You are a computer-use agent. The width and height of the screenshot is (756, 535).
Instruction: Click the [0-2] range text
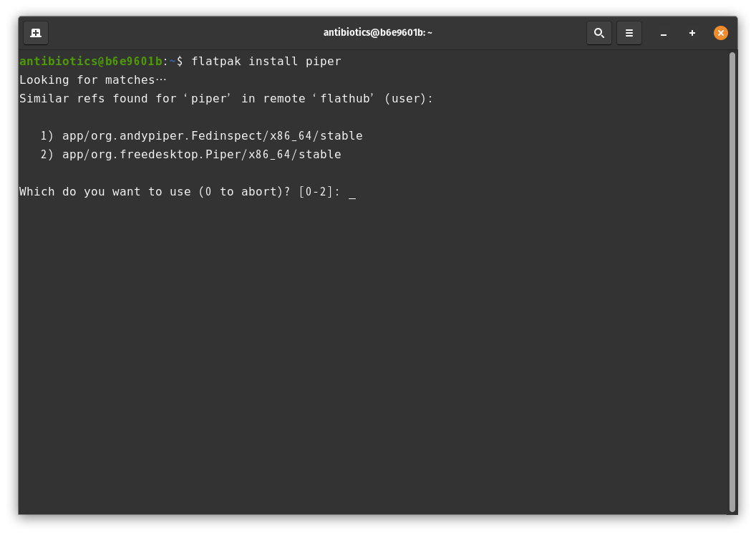319,192
